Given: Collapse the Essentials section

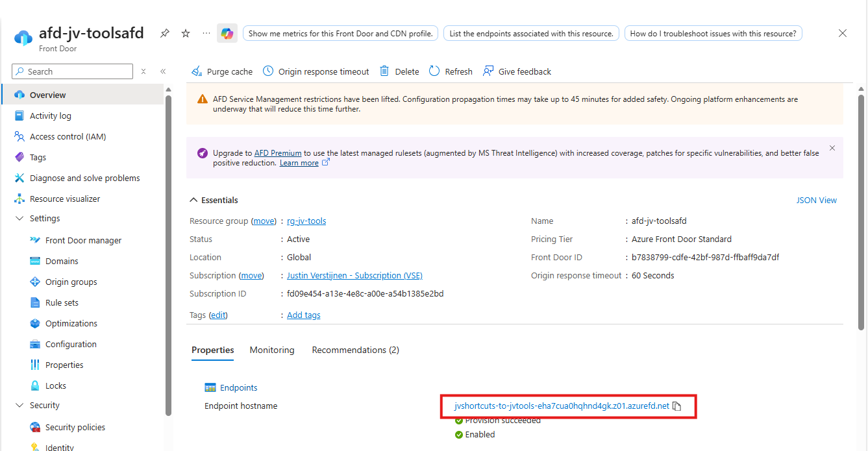Looking at the screenshot, I should [193, 201].
